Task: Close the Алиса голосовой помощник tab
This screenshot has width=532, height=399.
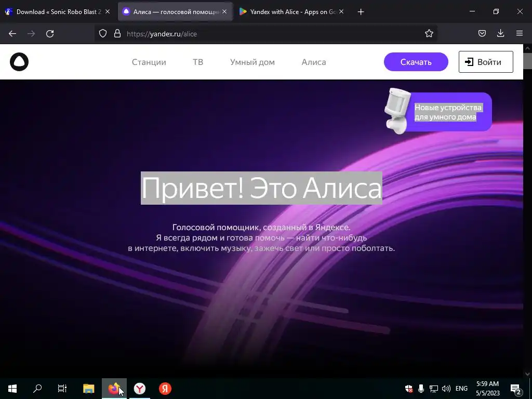Action: pyautogui.click(x=224, y=11)
